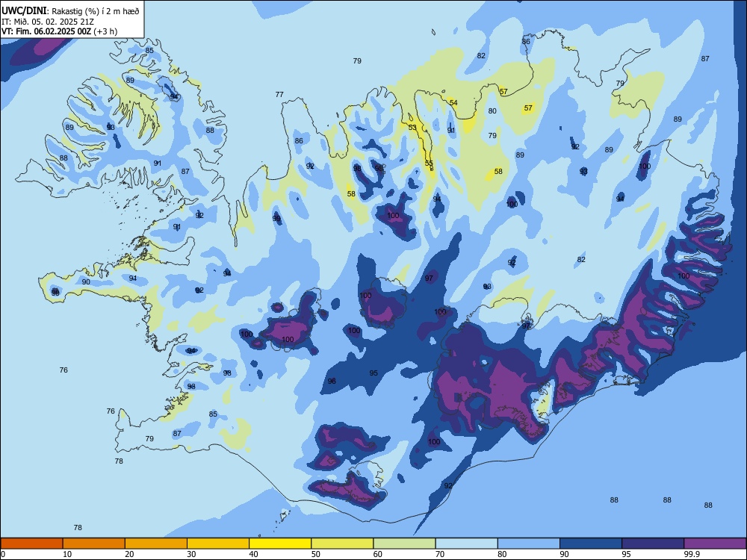
Task: Click the 70–80 pale blue legend swatch
Action: [x=466, y=544]
